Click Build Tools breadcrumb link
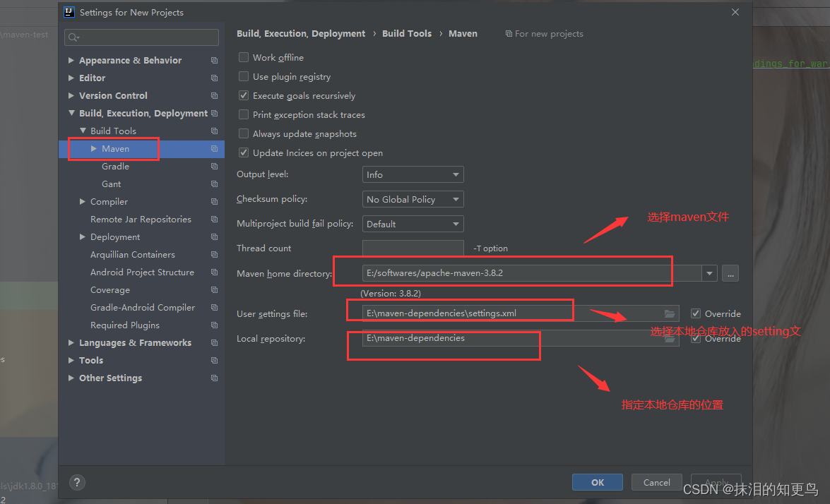The width and height of the screenshot is (830, 504). [407, 34]
